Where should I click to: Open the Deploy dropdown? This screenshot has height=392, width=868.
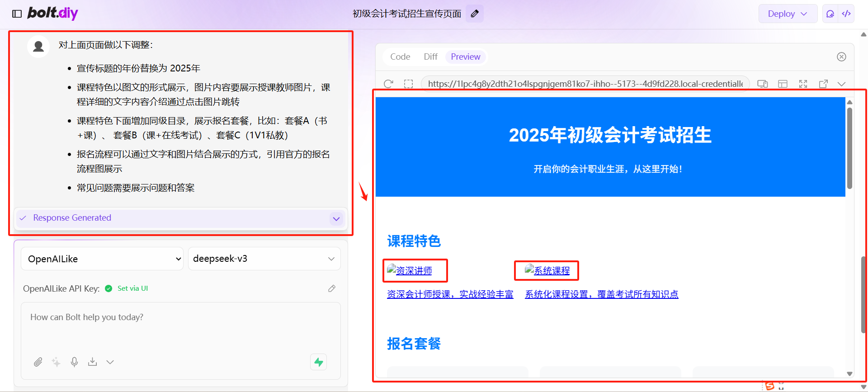click(788, 14)
